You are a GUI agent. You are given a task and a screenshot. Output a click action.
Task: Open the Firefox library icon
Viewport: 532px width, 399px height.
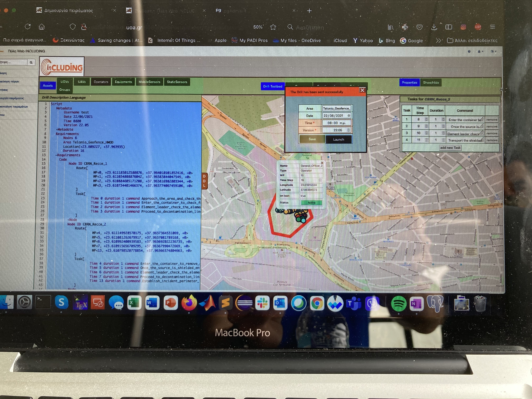390,27
